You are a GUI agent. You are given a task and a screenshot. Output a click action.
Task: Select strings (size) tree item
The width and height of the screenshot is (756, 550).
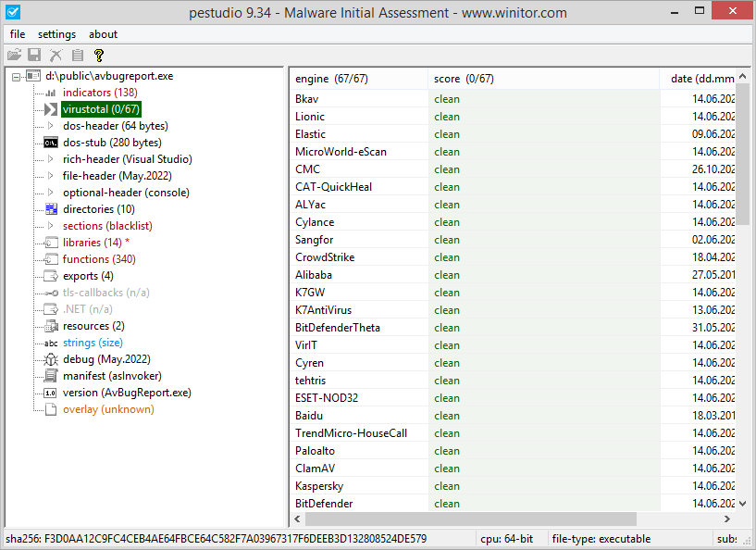pos(93,343)
